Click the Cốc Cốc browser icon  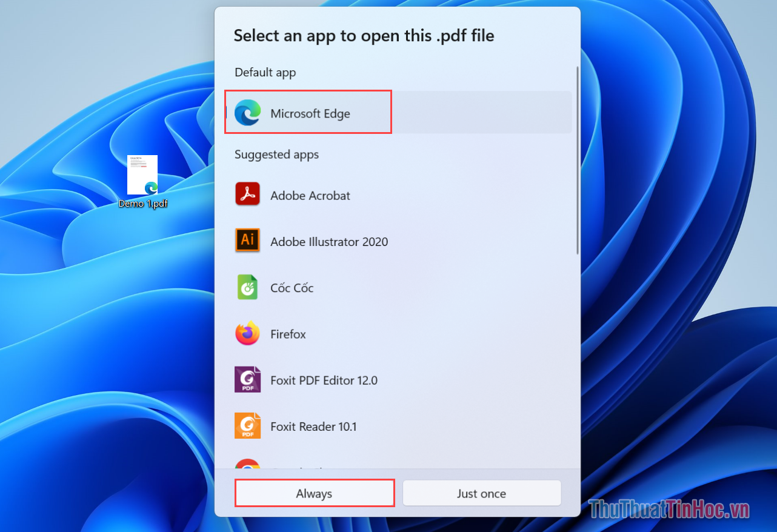point(247,287)
